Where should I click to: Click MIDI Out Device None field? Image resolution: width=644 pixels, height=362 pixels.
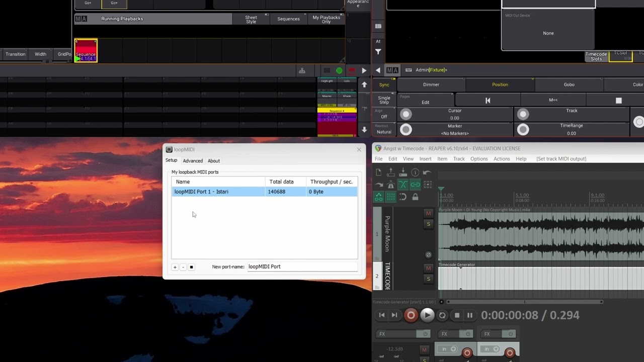coord(548,30)
